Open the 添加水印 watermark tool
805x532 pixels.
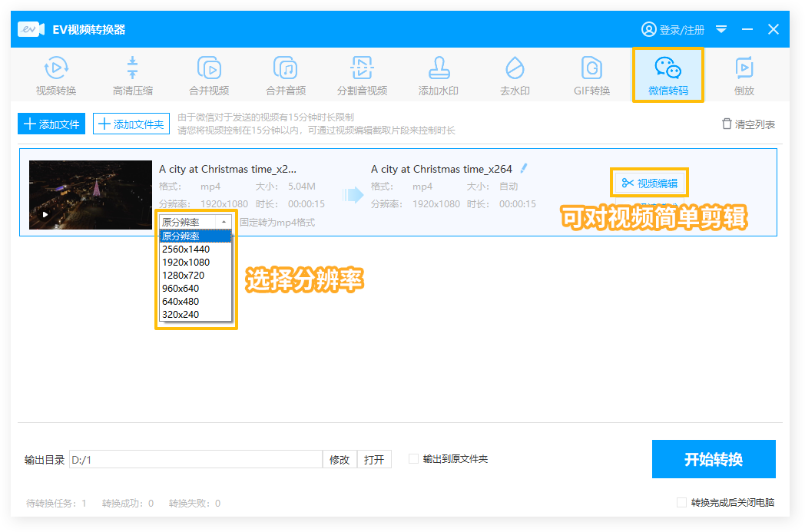pos(438,75)
